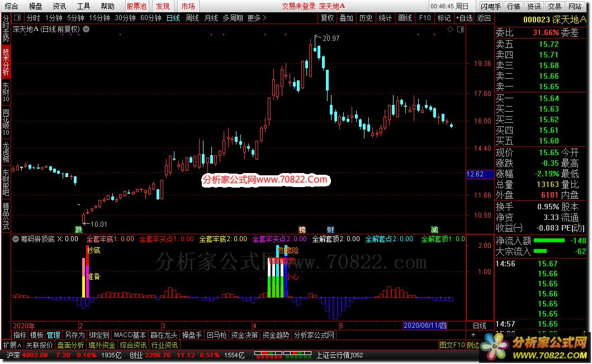Click the 财 marker icon on the timeline

[x=330, y=229]
